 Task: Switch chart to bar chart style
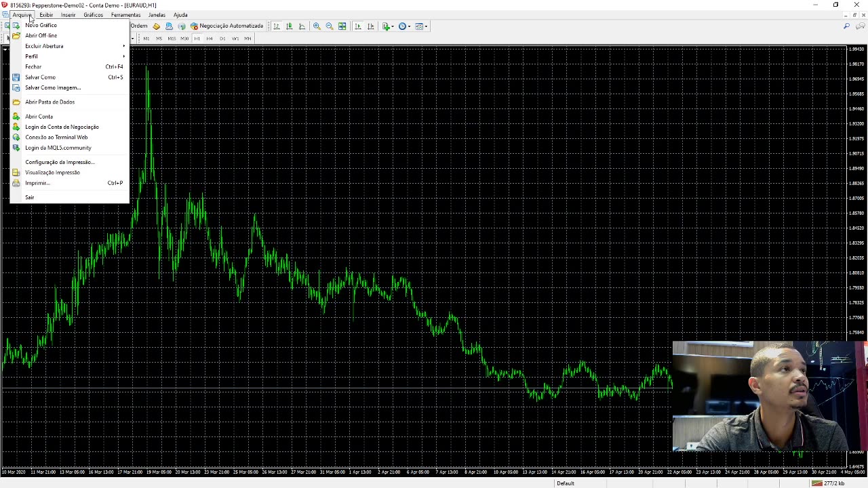click(277, 26)
